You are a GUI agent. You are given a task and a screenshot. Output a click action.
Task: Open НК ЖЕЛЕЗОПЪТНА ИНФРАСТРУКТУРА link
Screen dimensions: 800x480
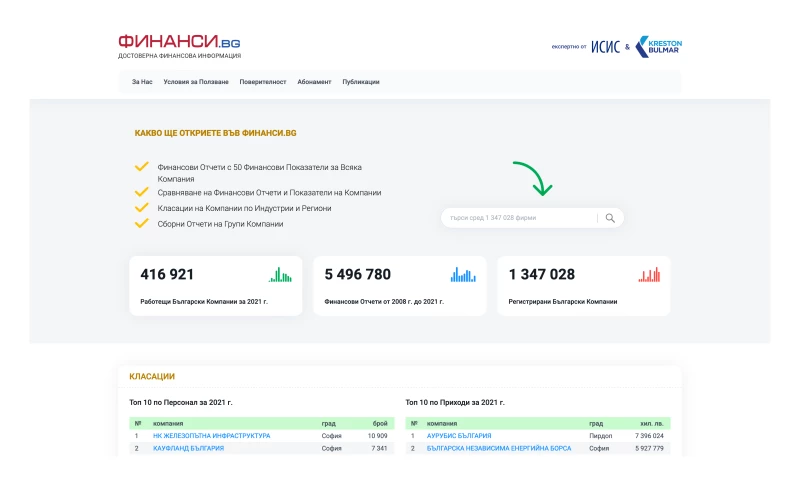(x=212, y=436)
